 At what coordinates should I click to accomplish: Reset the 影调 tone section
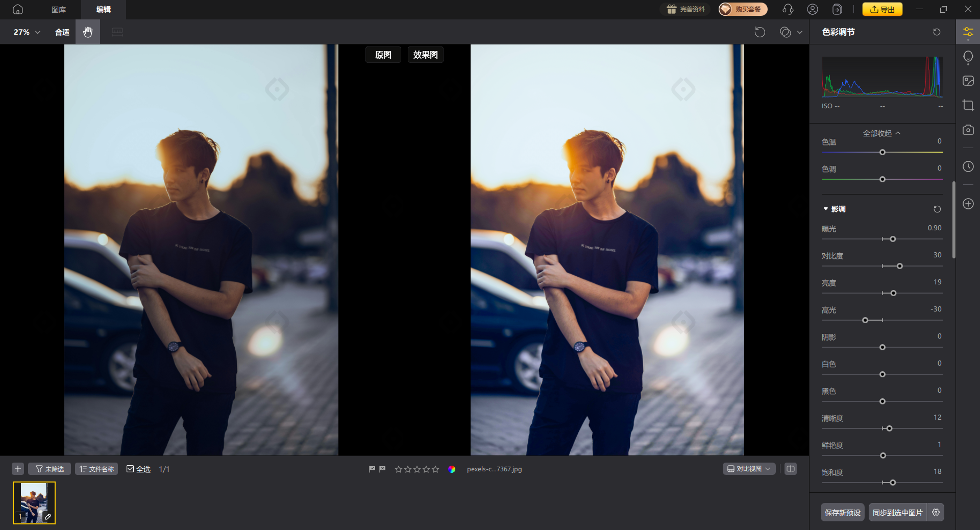tap(937, 209)
